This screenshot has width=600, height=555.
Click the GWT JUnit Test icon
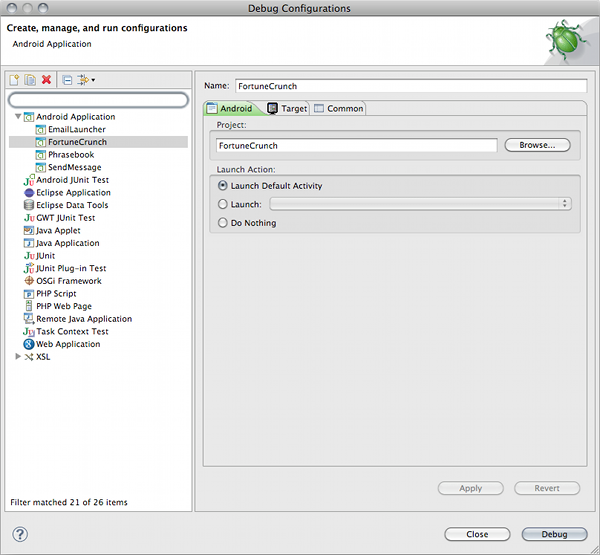(x=29, y=218)
